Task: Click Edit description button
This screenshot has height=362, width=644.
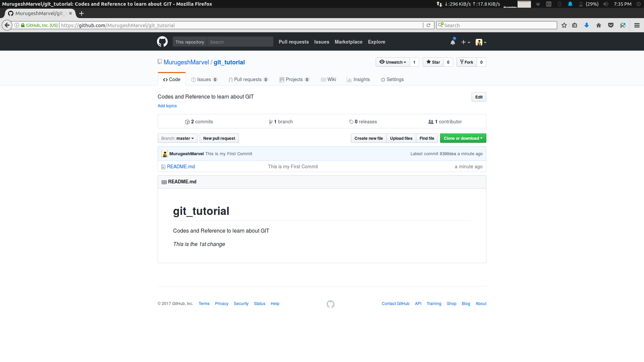Action: [x=479, y=97]
